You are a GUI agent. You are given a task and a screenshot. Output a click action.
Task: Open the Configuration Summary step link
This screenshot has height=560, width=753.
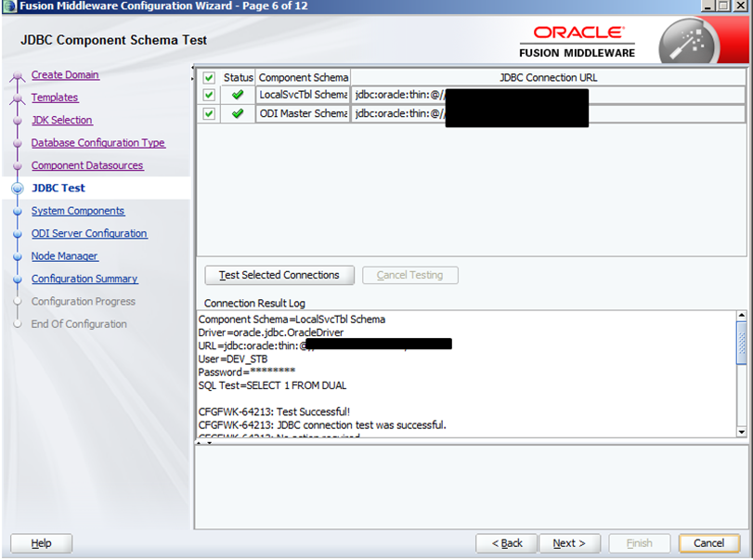point(84,279)
